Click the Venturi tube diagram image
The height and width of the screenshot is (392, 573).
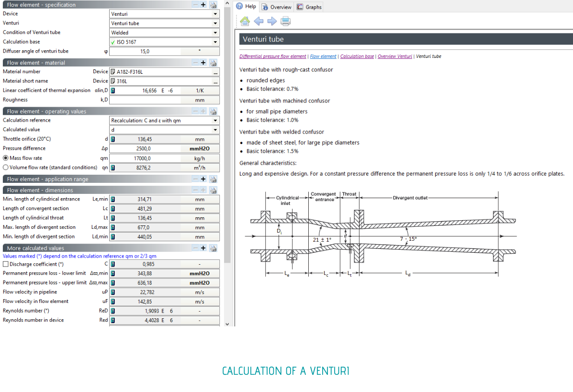[x=381, y=234]
